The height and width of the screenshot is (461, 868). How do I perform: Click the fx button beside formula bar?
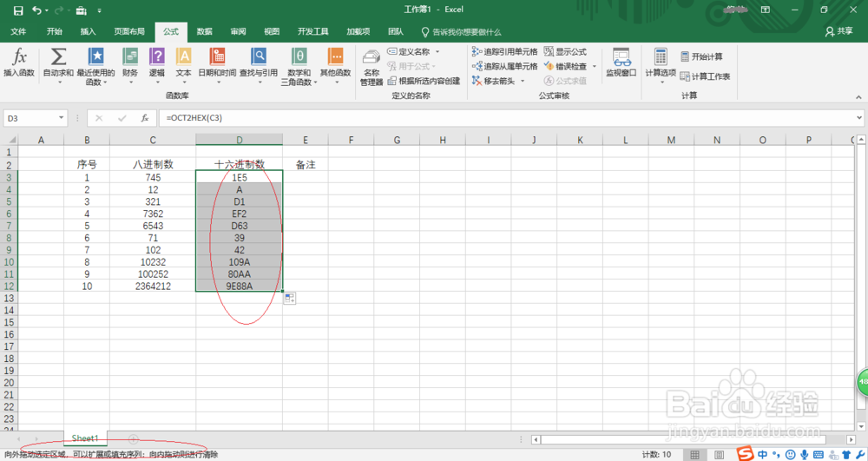144,118
